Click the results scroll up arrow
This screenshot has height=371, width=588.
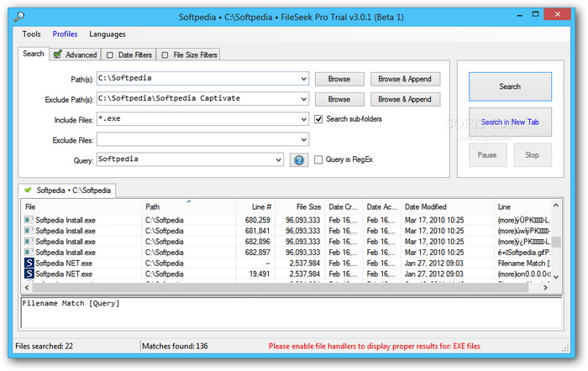pyautogui.click(x=556, y=205)
